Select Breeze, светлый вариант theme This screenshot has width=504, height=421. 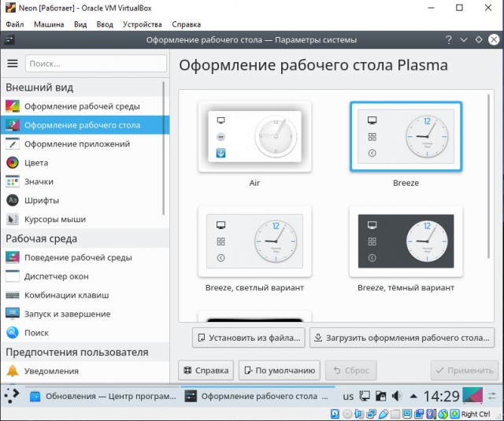254,242
